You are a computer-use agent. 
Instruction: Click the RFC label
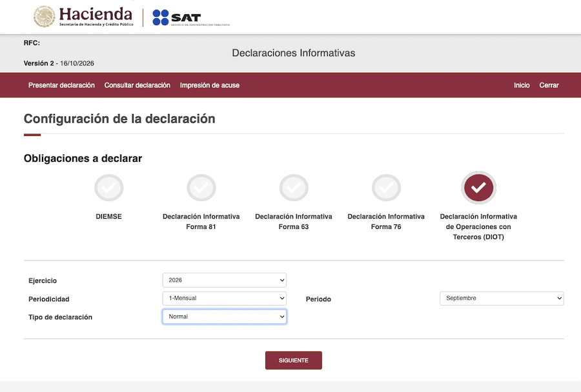coord(32,43)
